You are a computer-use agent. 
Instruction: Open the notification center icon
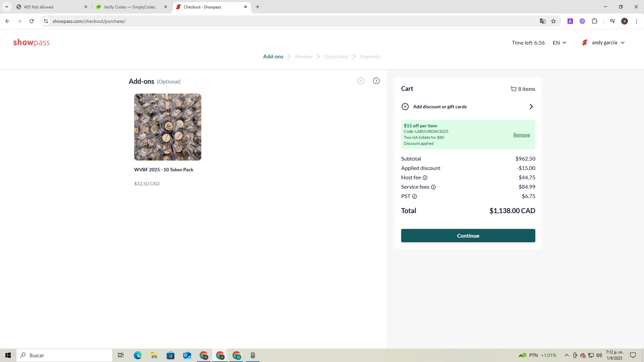pos(633,355)
